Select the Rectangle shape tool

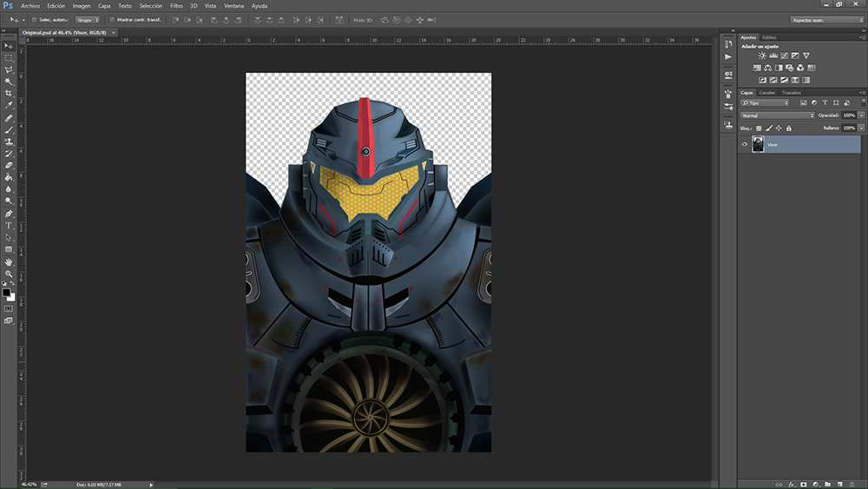(x=9, y=249)
